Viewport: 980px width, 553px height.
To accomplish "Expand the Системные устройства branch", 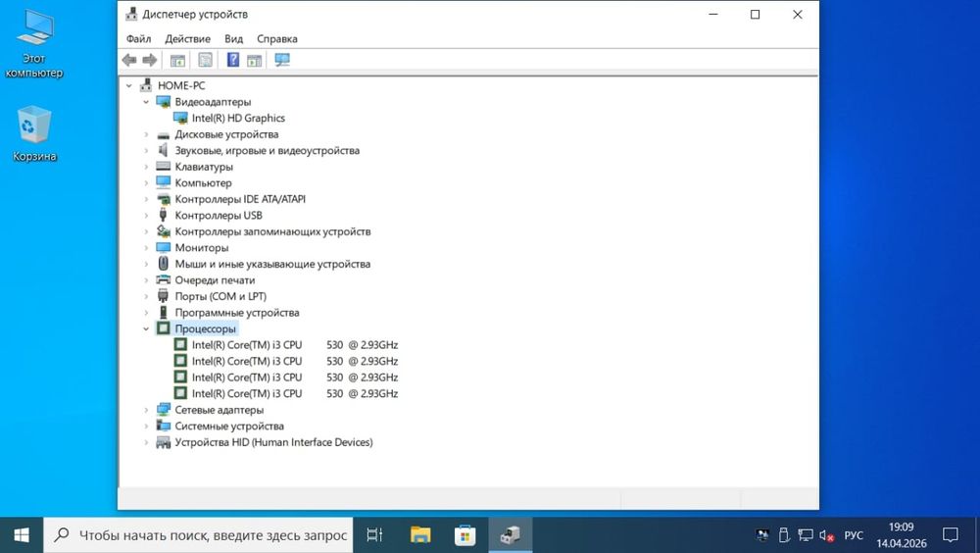I will point(146,426).
